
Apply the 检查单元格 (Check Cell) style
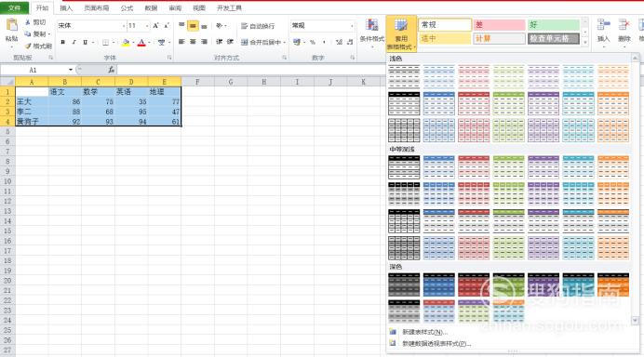(x=554, y=38)
